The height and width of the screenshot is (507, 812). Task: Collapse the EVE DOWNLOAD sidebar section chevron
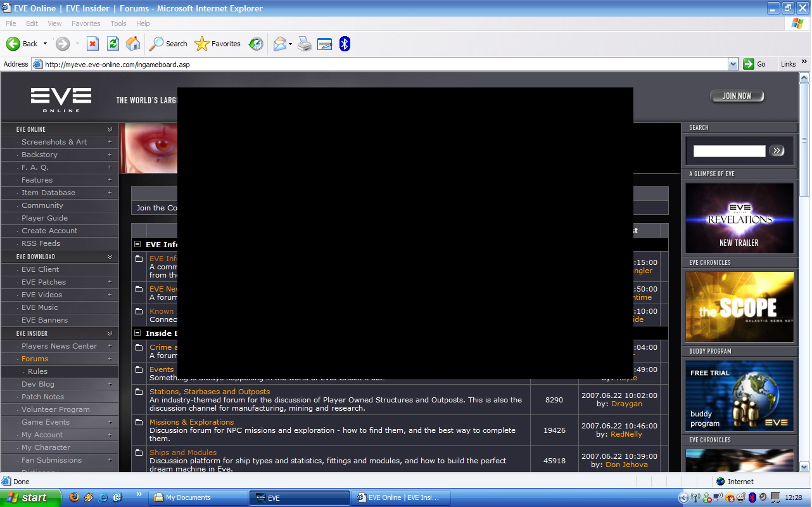point(110,257)
